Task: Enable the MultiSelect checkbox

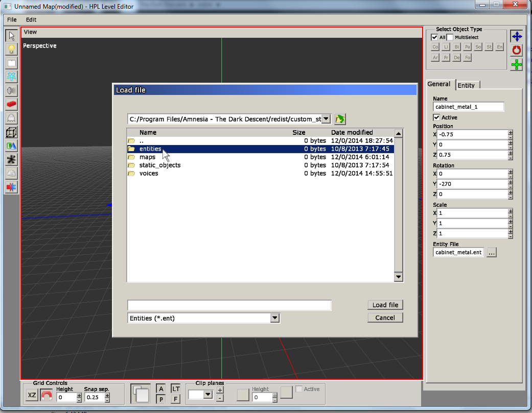Action: coord(450,37)
